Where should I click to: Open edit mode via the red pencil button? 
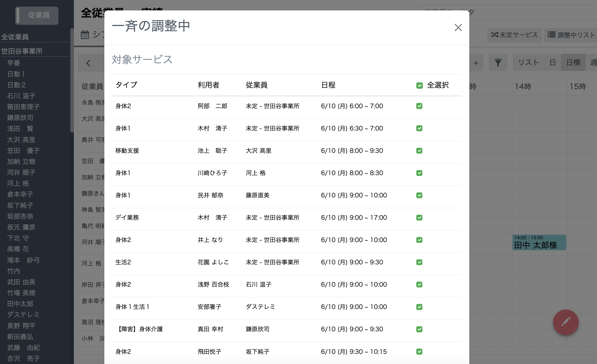click(566, 322)
